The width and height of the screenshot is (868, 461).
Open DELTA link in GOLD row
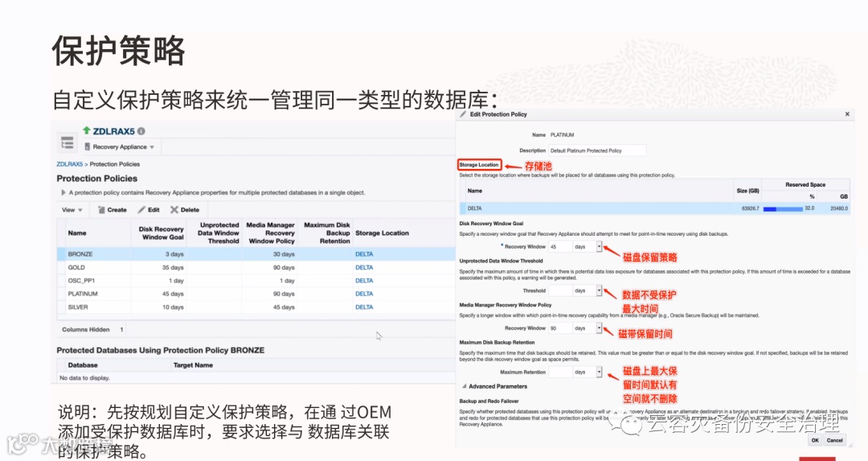tap(364, 267)
